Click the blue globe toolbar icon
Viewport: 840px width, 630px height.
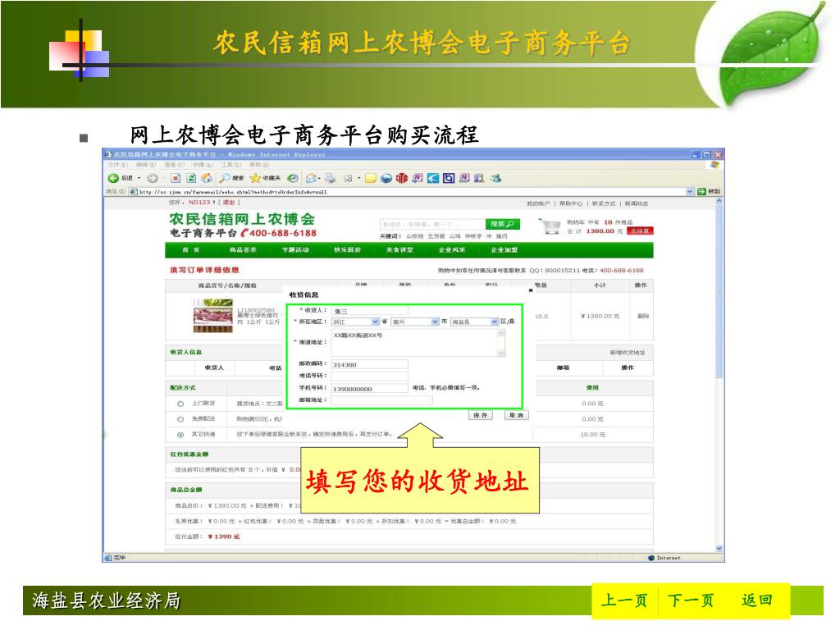[x=386, y=178]
